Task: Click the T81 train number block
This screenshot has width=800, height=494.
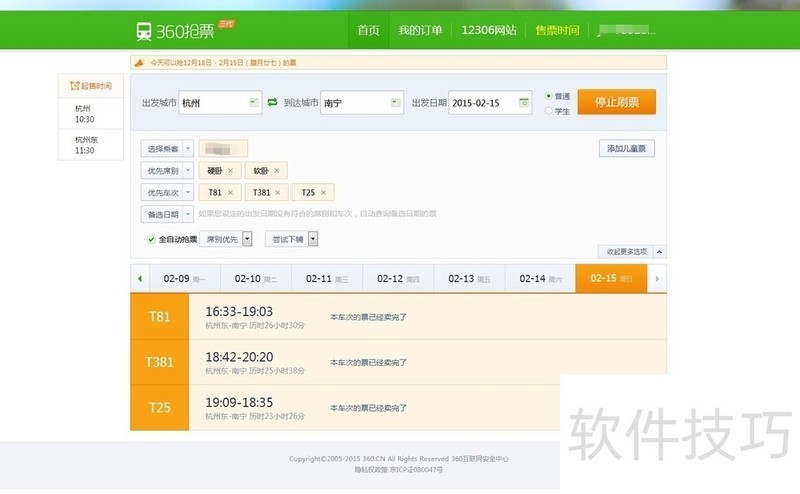Action: click(x=160, y=316)
